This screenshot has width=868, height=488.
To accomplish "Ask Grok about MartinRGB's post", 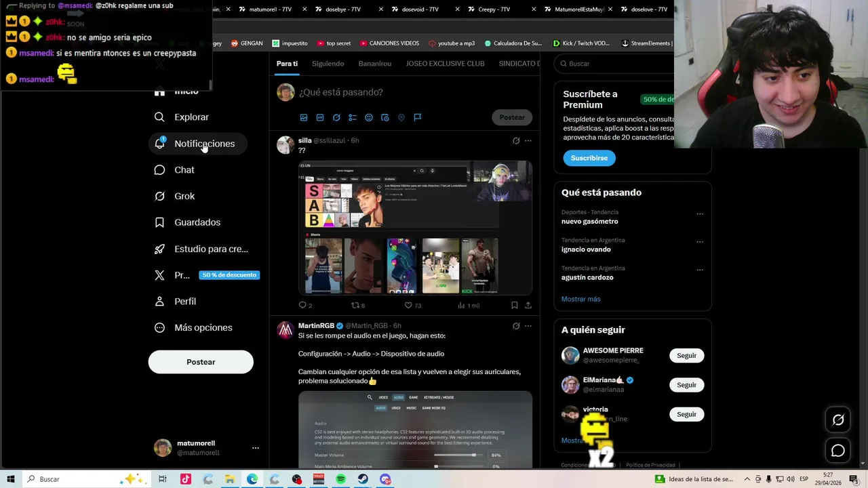I will (x=516, y=326).
